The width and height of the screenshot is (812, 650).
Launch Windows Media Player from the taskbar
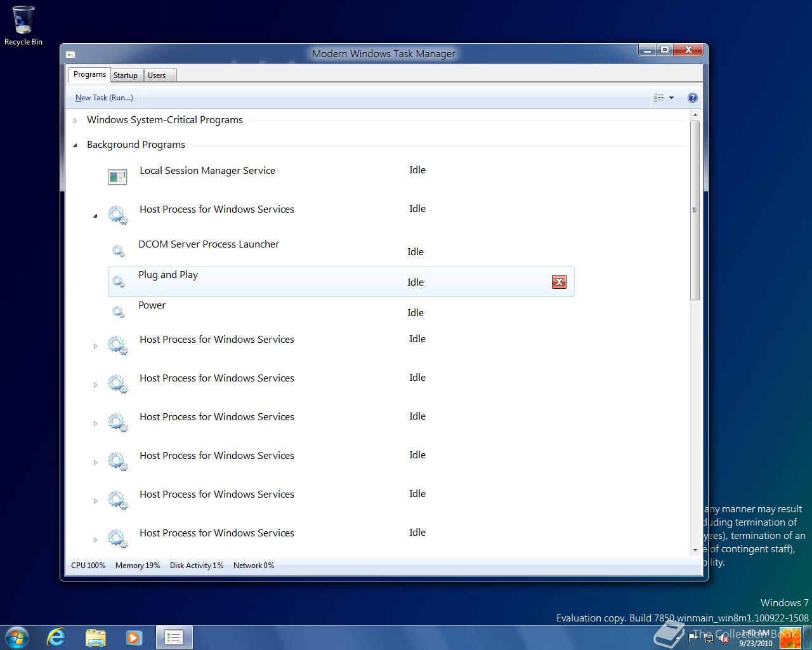134,637
